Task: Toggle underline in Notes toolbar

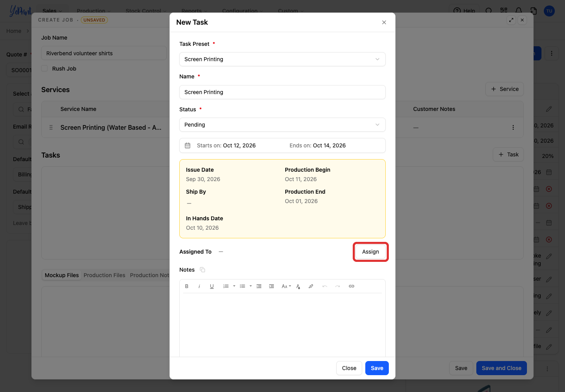Action: pos(212,286)
